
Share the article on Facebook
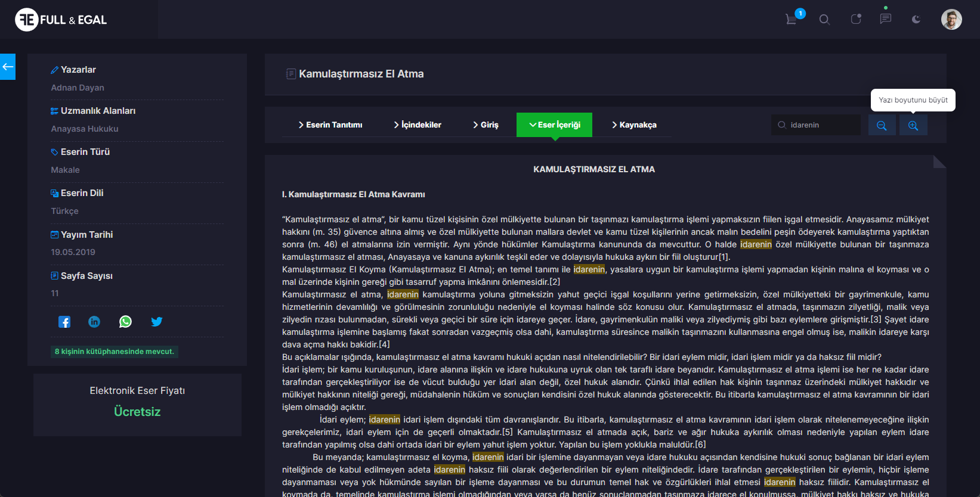pyautogui.click(x=64, y=322)
